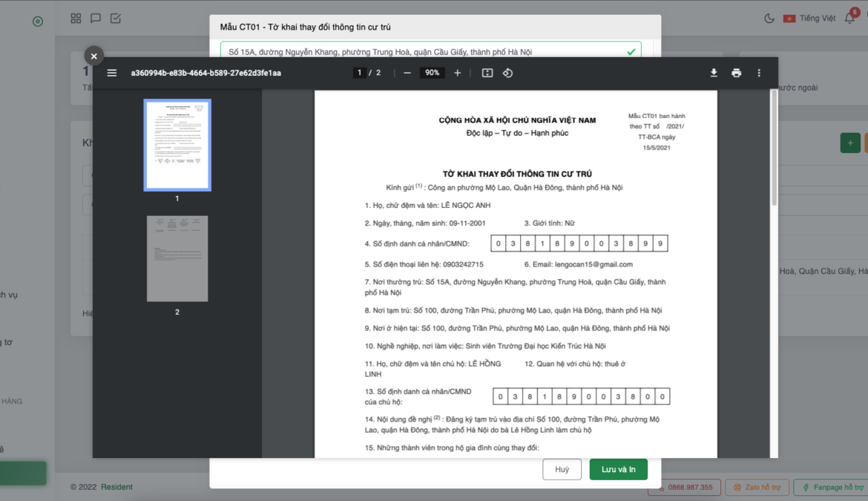Zoom out with the minus button
Viewport: 868px width, 501px height.
point(407,73)
